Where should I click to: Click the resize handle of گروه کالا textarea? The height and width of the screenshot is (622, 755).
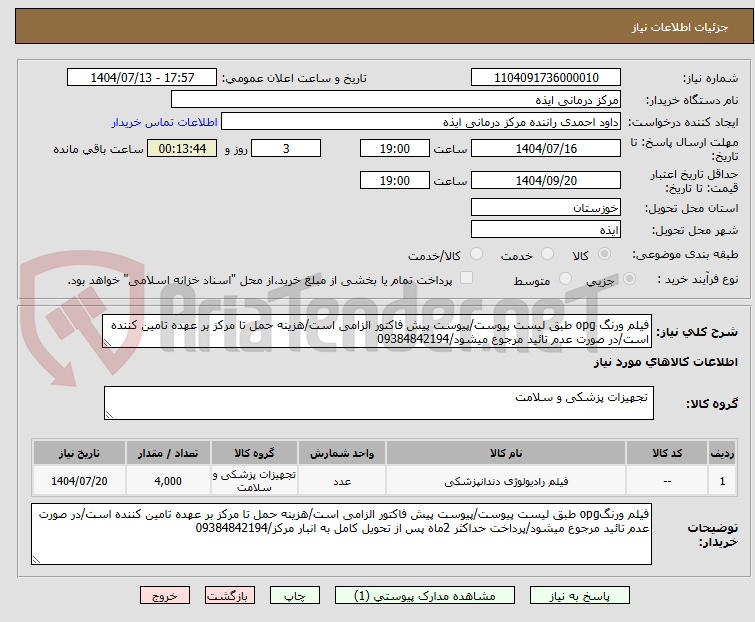click(x=109, y=415)
